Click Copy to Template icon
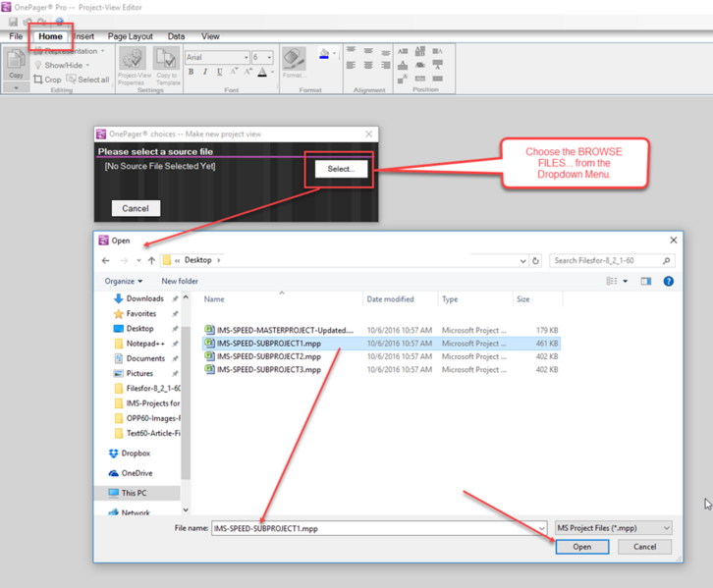Screen dimensions: 713x588 (x=167, y=66)
